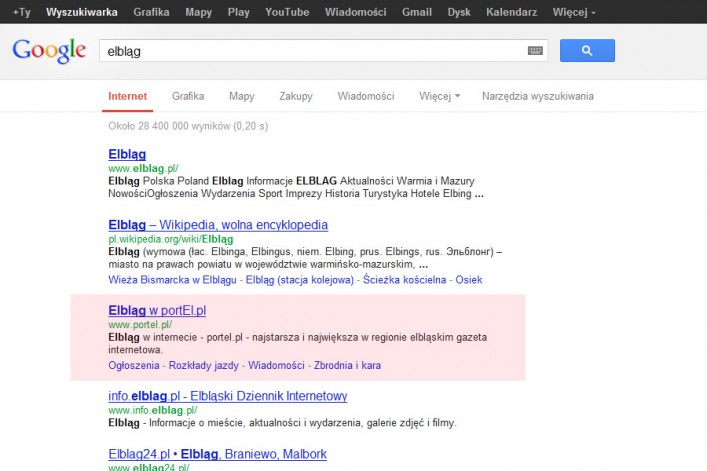Select the Internet results tab
The width and height of the screenshot is (707, 471).
128,96
